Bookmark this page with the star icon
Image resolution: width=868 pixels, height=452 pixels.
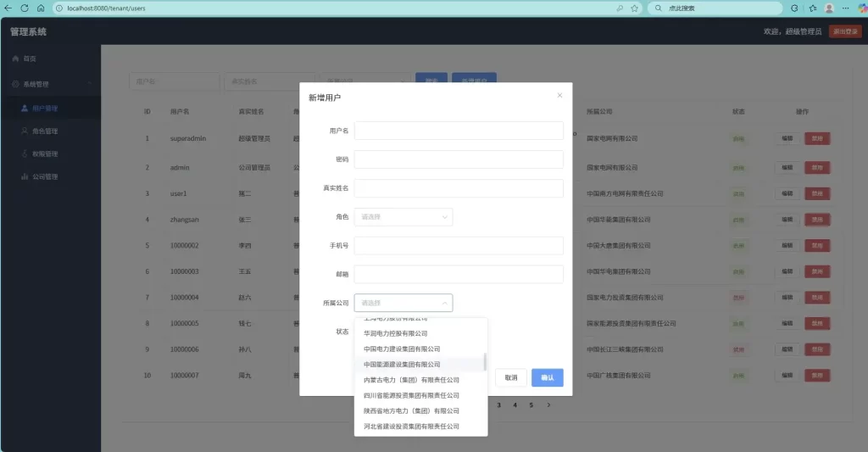point(634,8)
